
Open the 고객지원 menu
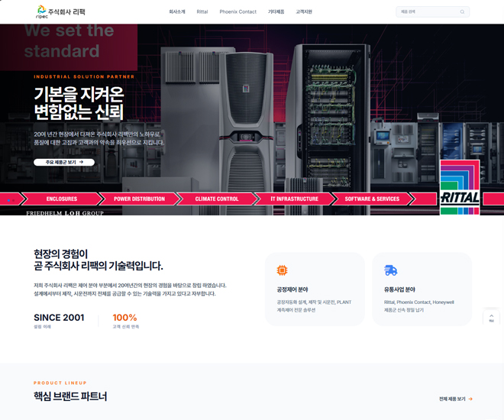(304, 12)
